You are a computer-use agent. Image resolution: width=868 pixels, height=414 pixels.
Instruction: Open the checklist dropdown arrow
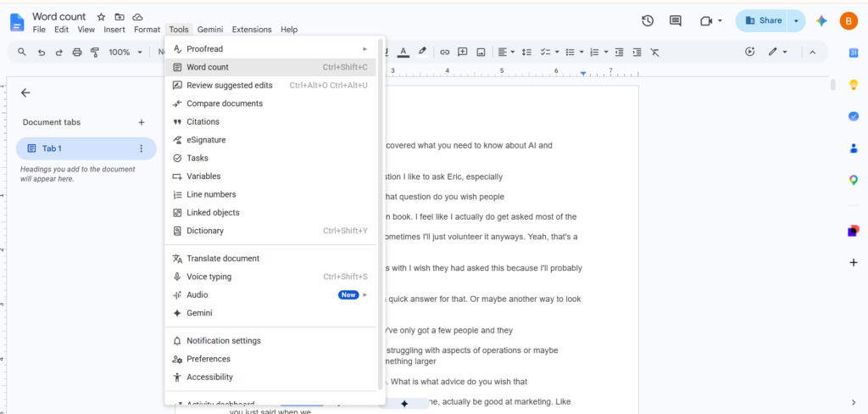tap(556, 52)
